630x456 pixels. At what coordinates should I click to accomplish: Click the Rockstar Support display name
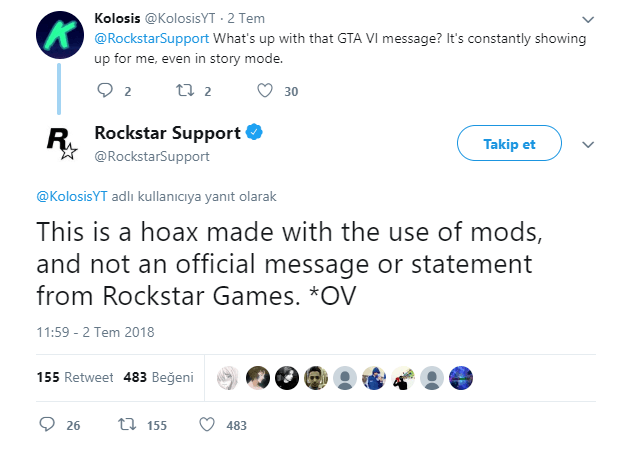point(167,134)
